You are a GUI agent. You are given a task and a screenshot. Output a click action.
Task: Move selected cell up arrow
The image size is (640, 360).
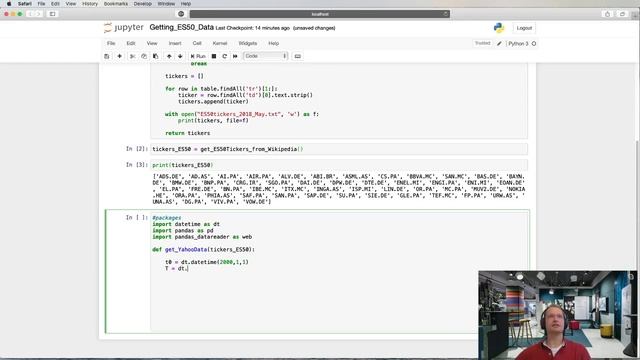tap(169, 56)
